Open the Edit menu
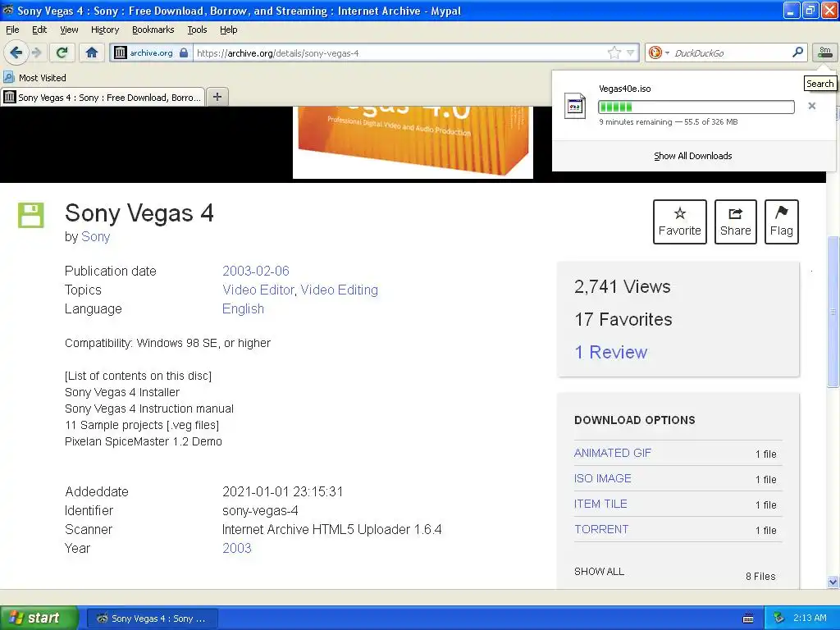 [x=39, y=30]
